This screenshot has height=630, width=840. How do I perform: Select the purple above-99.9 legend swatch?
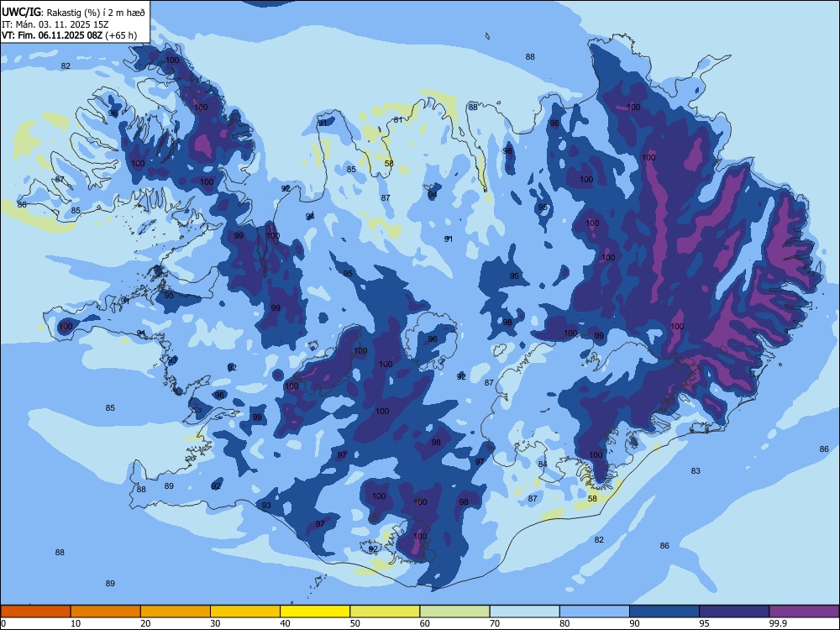tap(804, 612)
